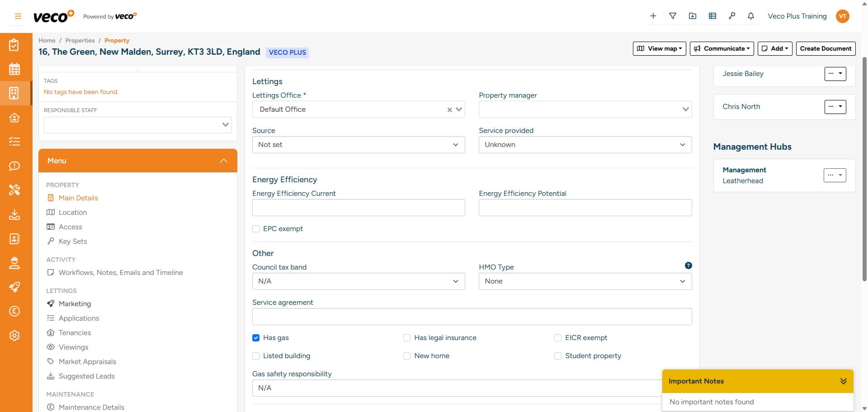
Task: Expand the Service provided dropdown
Action: [x=585, y=145]
